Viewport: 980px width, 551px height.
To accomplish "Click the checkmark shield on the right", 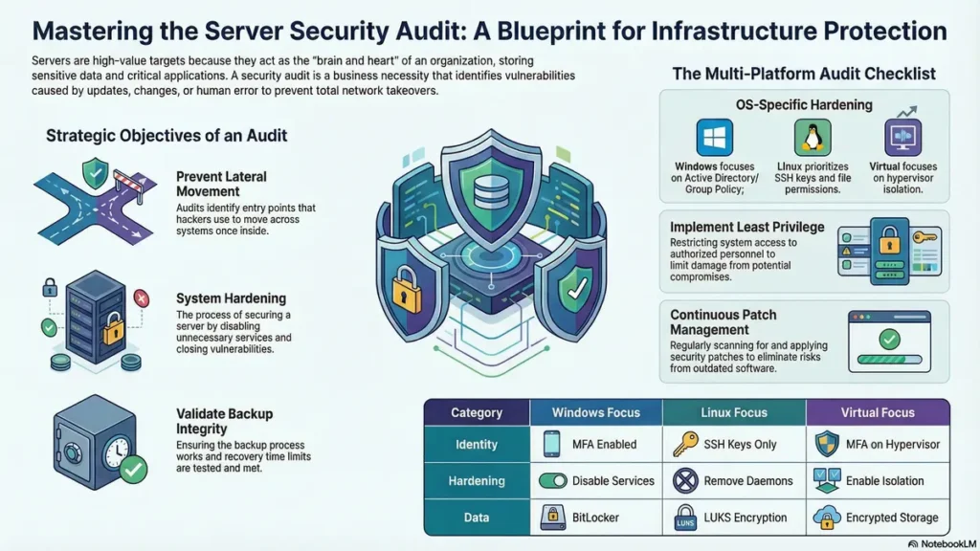I will (572, 289).
